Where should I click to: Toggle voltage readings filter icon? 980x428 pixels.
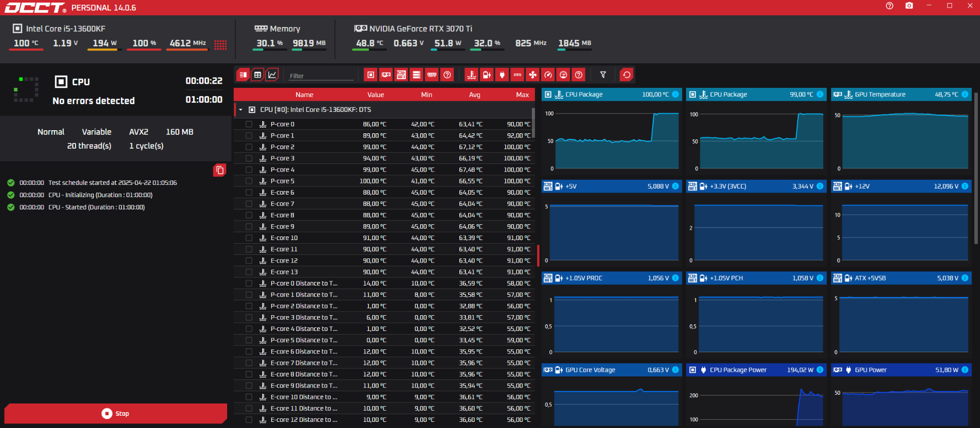(x=487, y=75)
